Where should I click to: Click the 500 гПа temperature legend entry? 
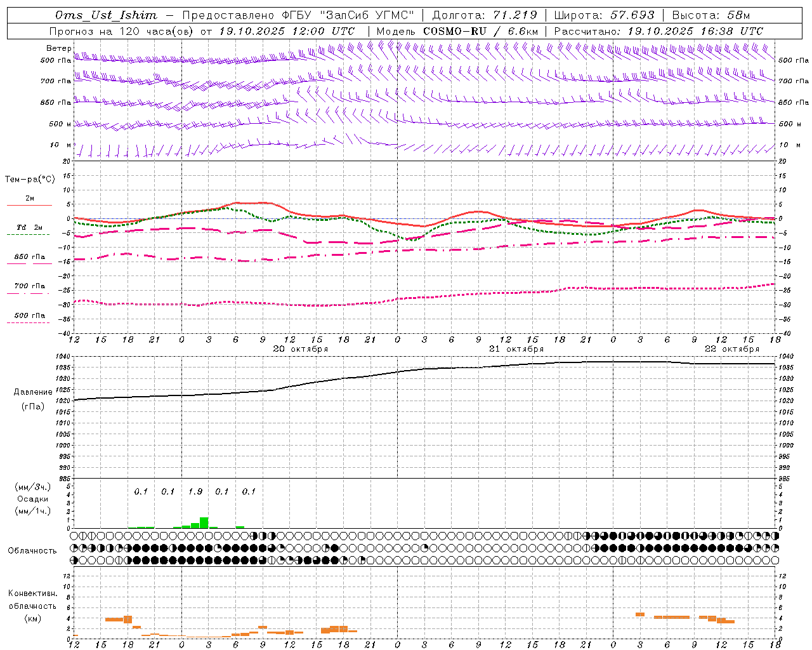point(30,315)
